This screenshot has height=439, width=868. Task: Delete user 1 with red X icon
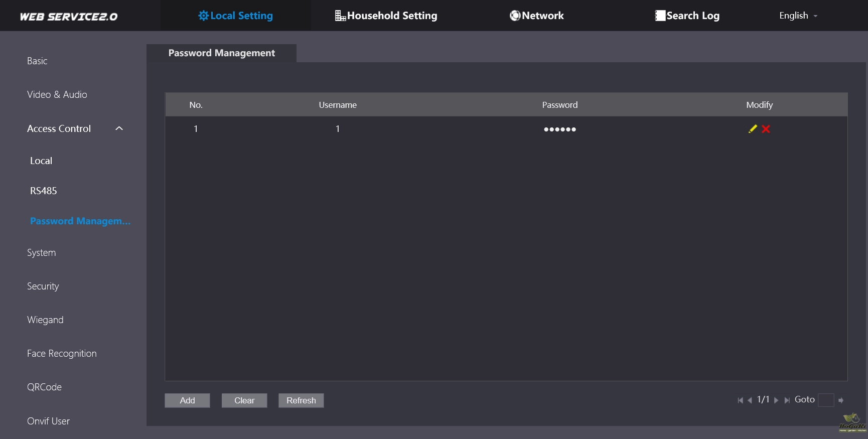766,129
